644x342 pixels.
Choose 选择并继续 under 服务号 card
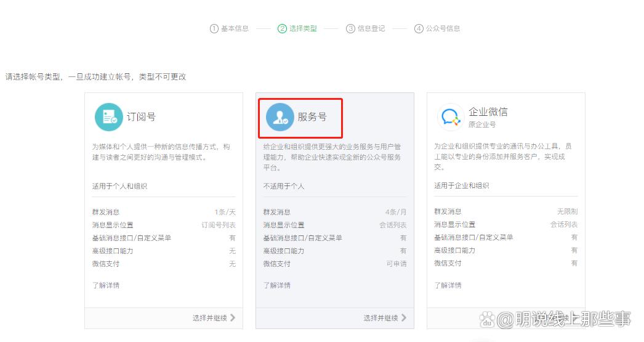(x=380, y=318)
